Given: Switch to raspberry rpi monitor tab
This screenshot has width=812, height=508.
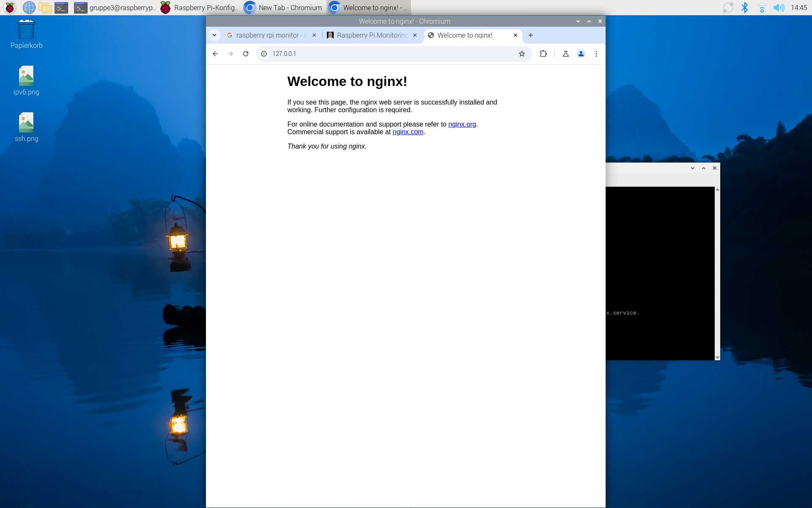Looking at the screenshot, I should (267, 35).
